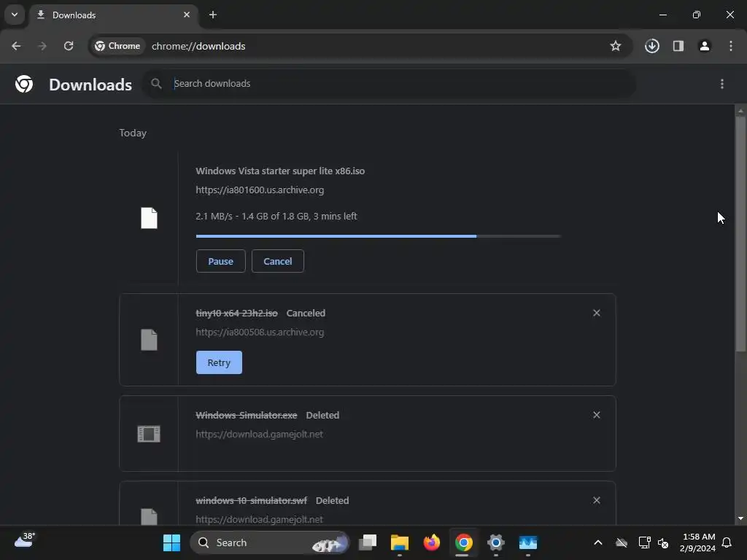Open the blue monitor taskbar app

(x=528, y=542)
